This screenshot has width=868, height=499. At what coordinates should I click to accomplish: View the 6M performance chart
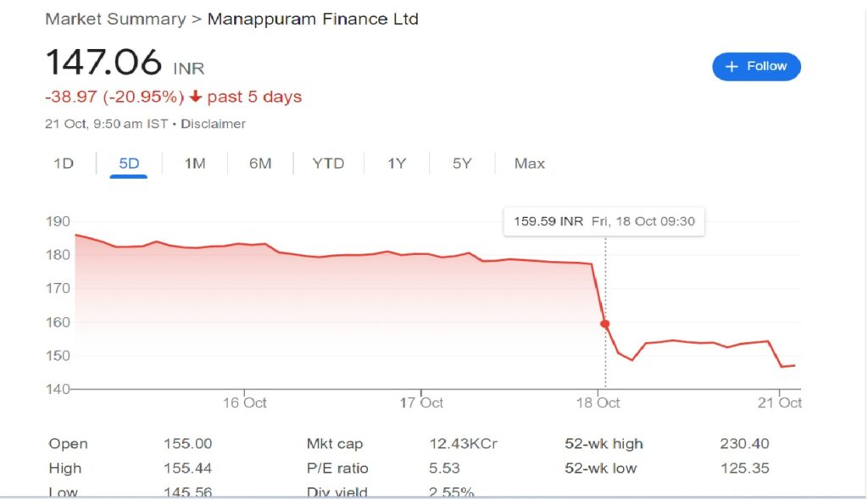tap(260, 163)
